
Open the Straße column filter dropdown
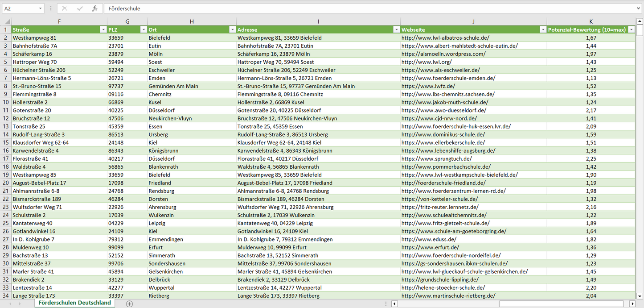(x=103, y=29)
